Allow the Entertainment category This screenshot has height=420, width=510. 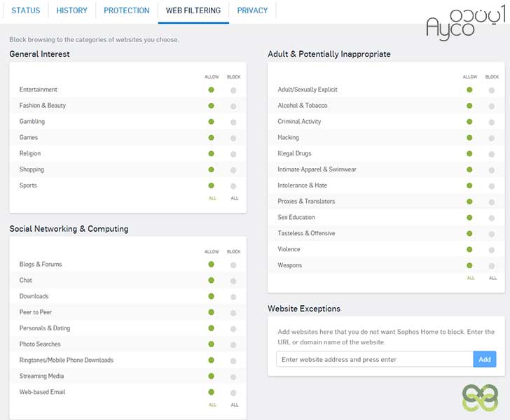pos(211,90)
